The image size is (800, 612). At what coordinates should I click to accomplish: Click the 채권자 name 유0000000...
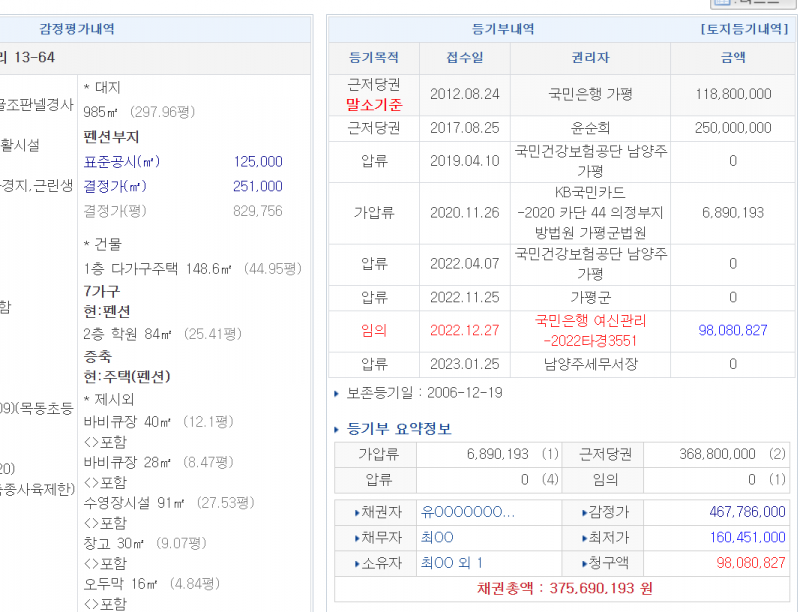tap(467, 512)
